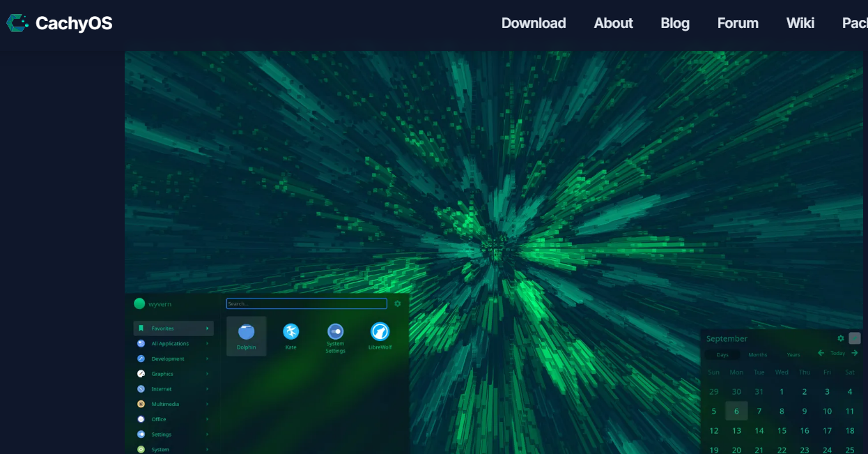Click the wyvern username label
The width and height of the screenshot is (868, 454).
coord(160,304)
